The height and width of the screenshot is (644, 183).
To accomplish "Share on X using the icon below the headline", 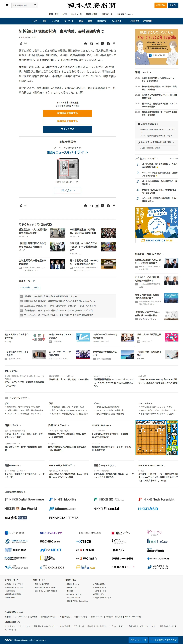I will click(102, 44).
